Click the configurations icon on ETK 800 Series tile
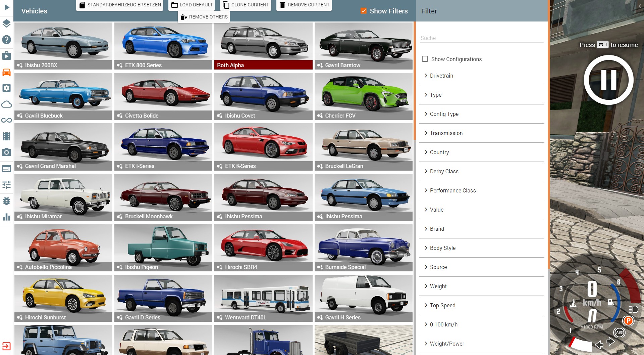The image size is (644, 355). (x=120, y=65)
